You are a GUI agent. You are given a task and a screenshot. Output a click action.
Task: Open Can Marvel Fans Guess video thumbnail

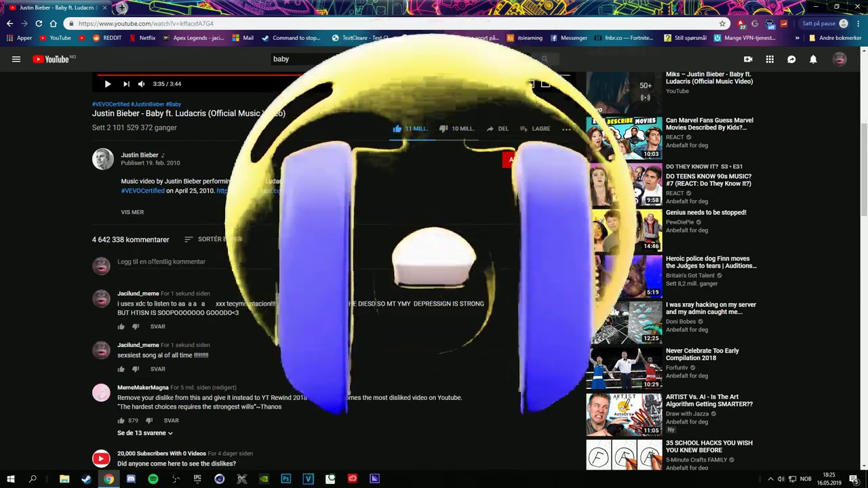tap(624, 138)
